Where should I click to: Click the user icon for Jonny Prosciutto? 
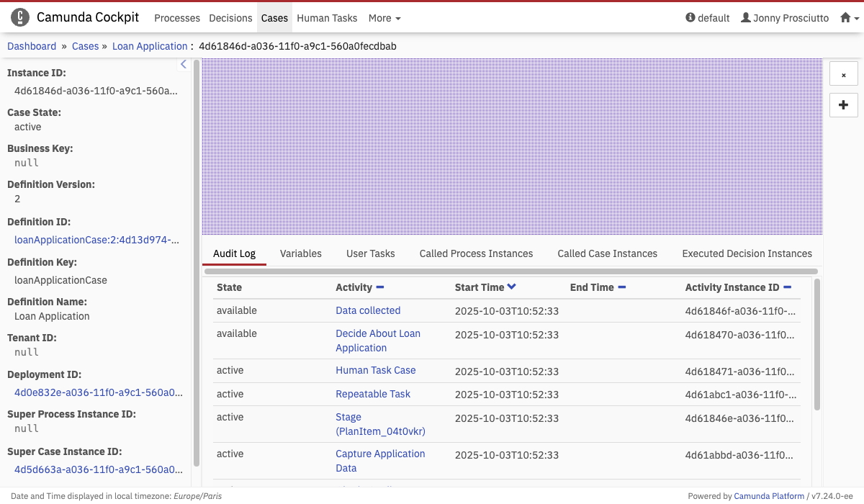point(746,18)
